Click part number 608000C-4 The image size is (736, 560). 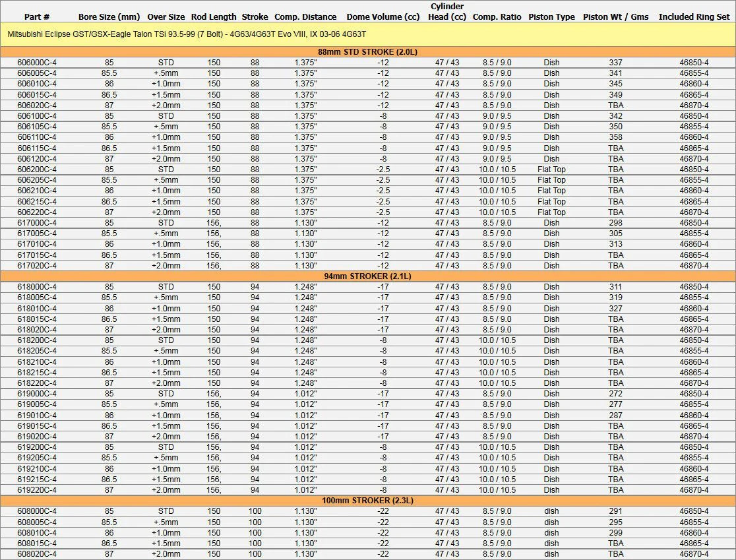tap(37, 511)
